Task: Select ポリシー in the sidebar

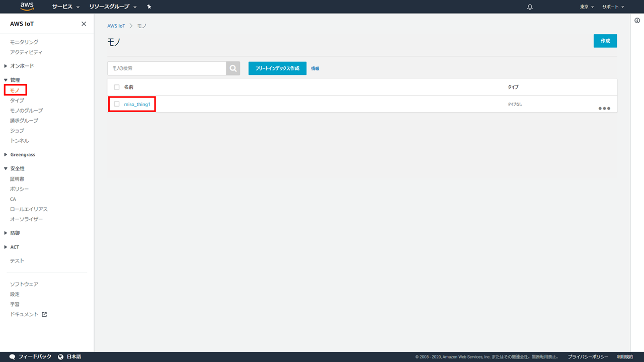Action: [20, 189]
